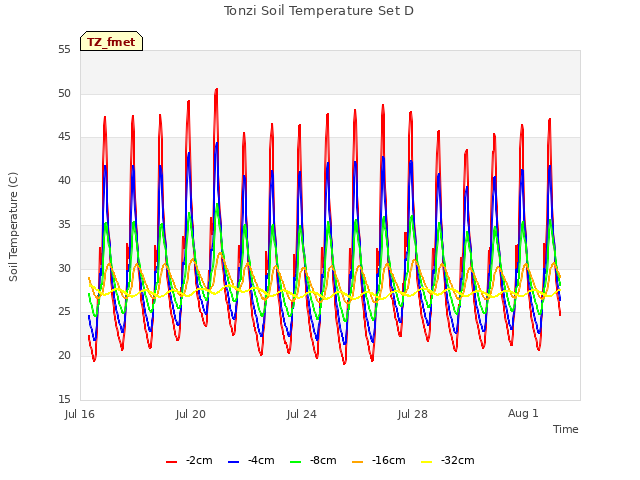Click the 55 y-axis tick label
Screen dimensions: 640x480
click(x=64, y=50)
